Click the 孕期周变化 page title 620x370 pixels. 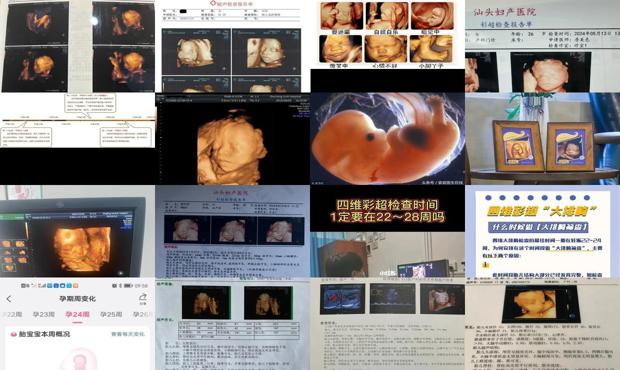(x=78, y=298)
